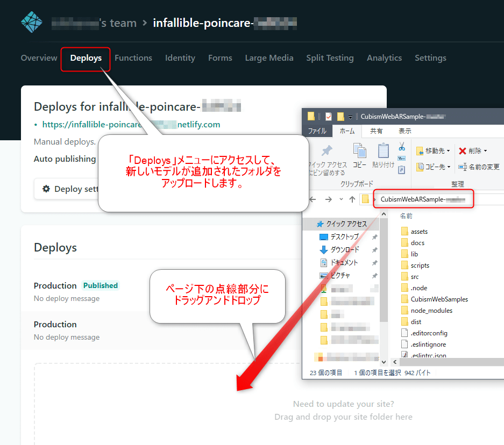Open Explorer ファイル menu tab
This screenshot has height=445, width=504.
point(317,131)
